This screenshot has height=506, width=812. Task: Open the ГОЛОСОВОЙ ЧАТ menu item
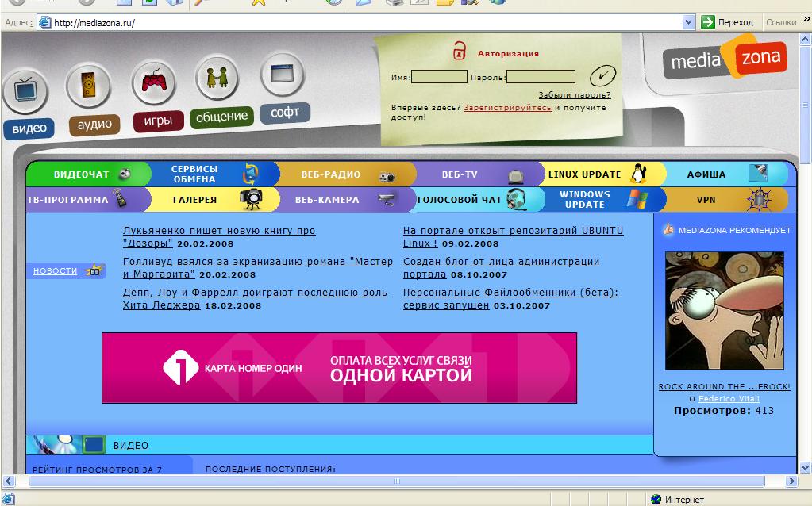(460, 200)
